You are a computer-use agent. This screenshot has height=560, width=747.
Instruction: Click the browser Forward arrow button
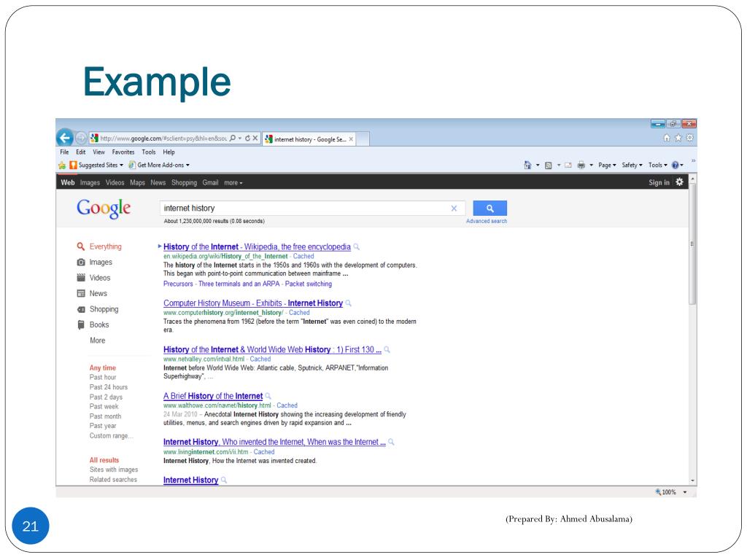click(x=81, y=138)
